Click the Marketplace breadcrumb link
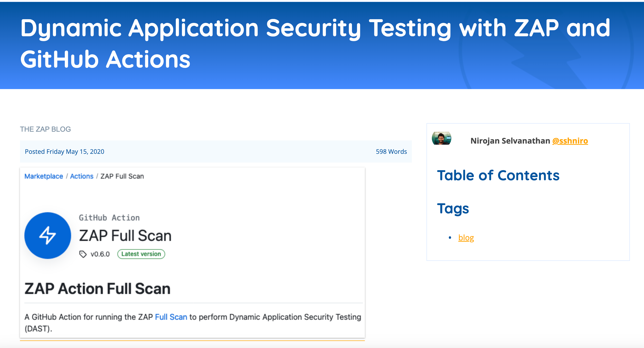Screen dimensions: 644x348 click(x=44, y=176)
